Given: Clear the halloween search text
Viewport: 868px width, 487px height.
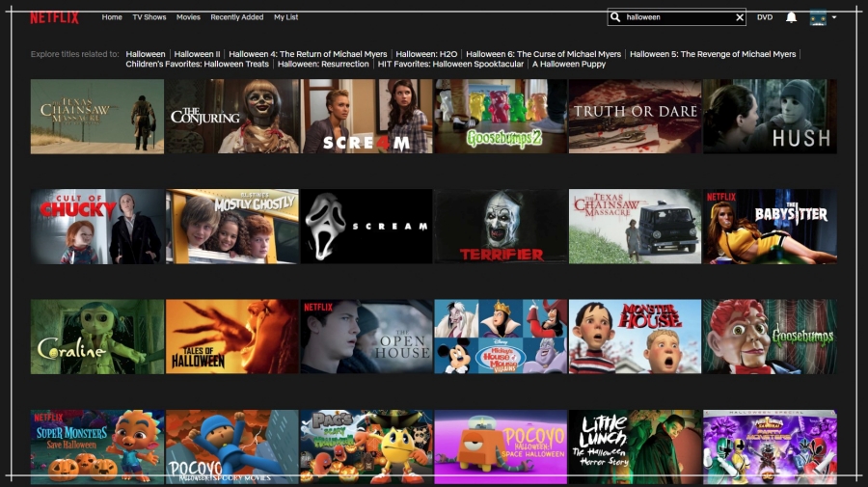Looking at the screenshot, I should coord(740,17).
